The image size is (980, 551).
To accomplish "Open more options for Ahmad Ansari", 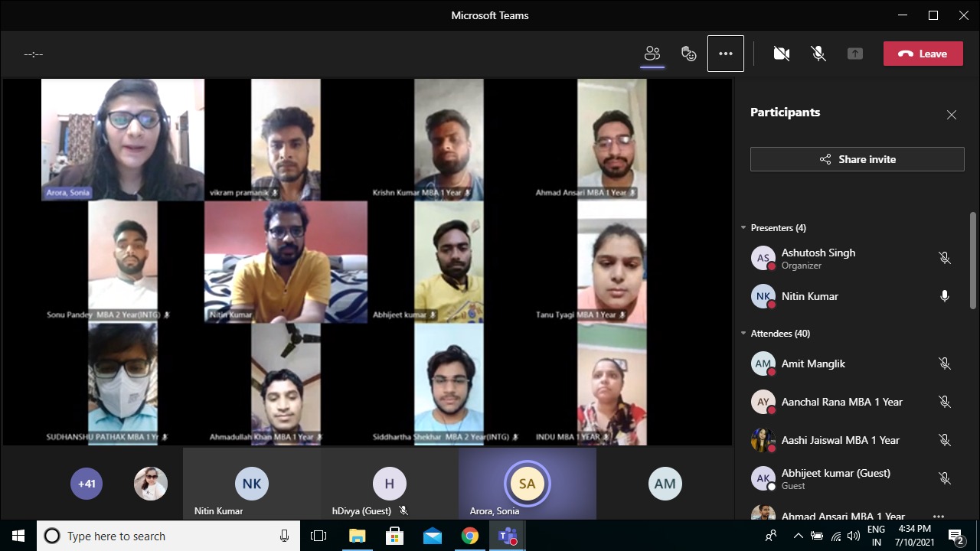I will [939, 517].
